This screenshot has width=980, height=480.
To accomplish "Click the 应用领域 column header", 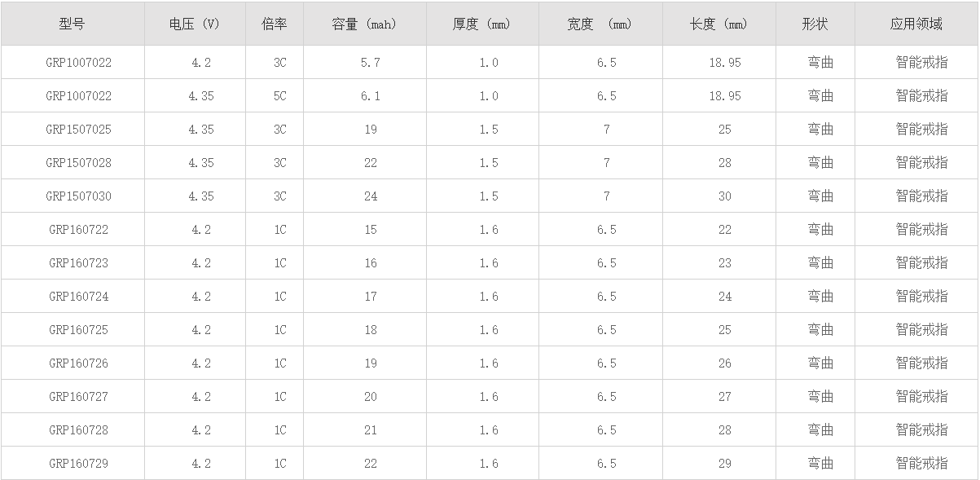I will pos(916,24).
